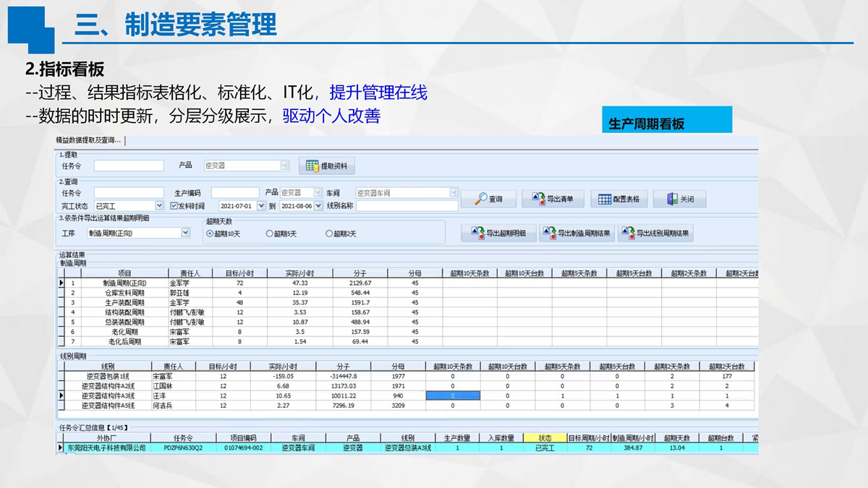Click the 线别名称 text field
Viewport: 868px width, 488px height.
[x=407, y=206]
